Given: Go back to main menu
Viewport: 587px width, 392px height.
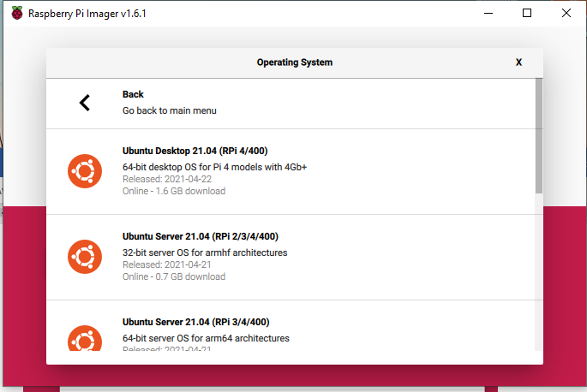Looking at the screenshot, I should [x=291, y=104].
